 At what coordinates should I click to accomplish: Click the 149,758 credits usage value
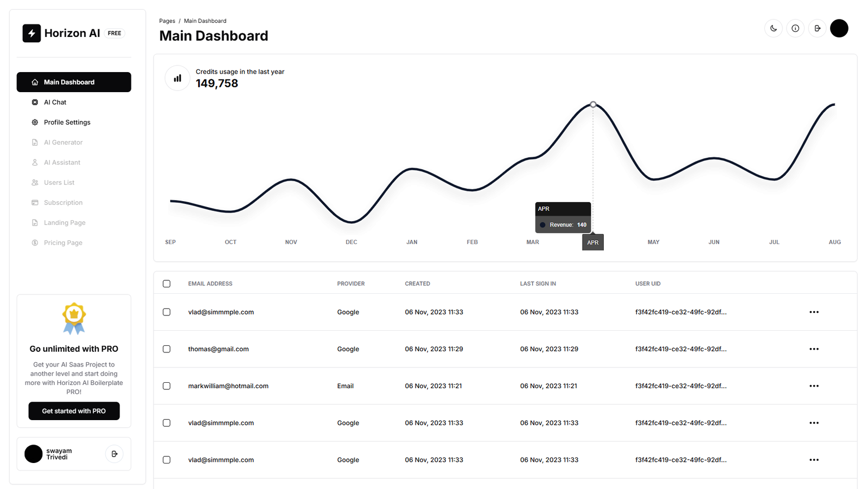click(217, 83)
